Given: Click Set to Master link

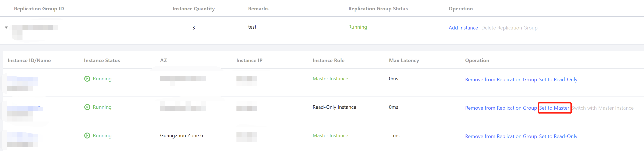Looking at the screenshot, I should point(554,108).
